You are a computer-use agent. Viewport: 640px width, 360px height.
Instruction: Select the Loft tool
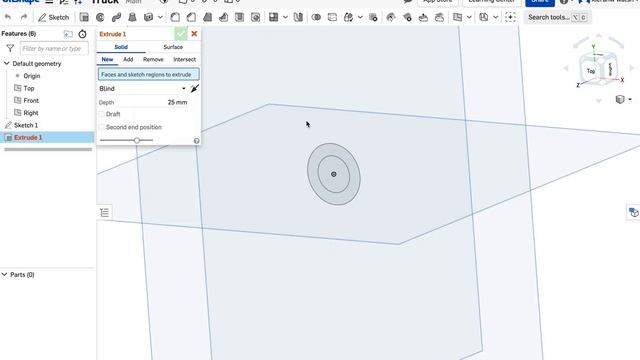tap(132, 17)
